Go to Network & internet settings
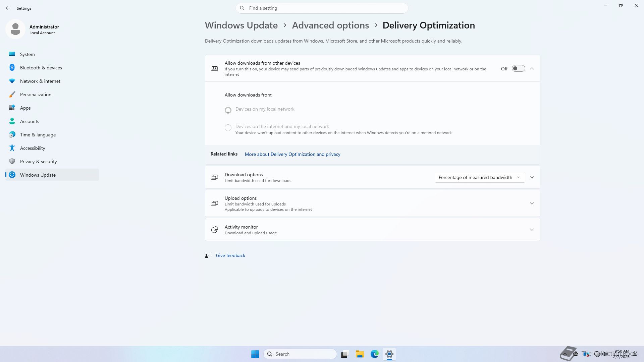 [x=40, y=81]
